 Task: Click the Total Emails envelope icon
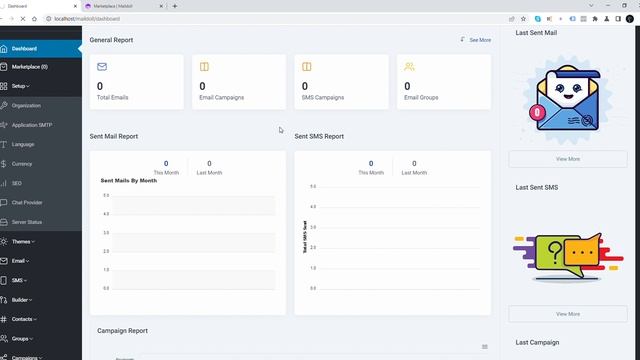(102, 67)
